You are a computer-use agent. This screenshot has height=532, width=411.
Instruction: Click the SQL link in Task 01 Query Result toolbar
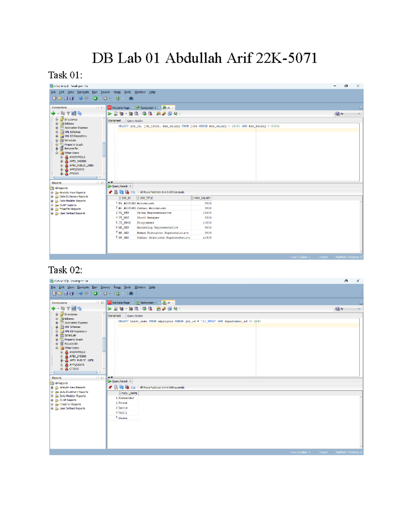click(133, 192)
